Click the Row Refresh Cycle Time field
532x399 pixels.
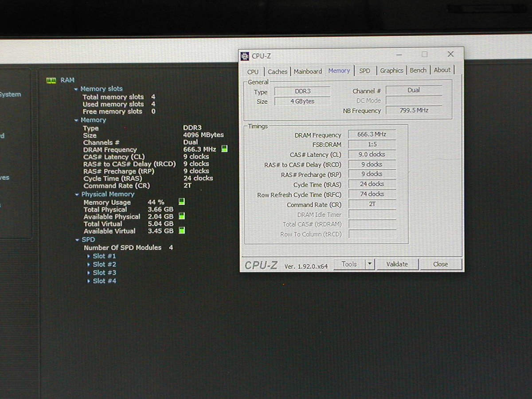[x=372, y=194]
